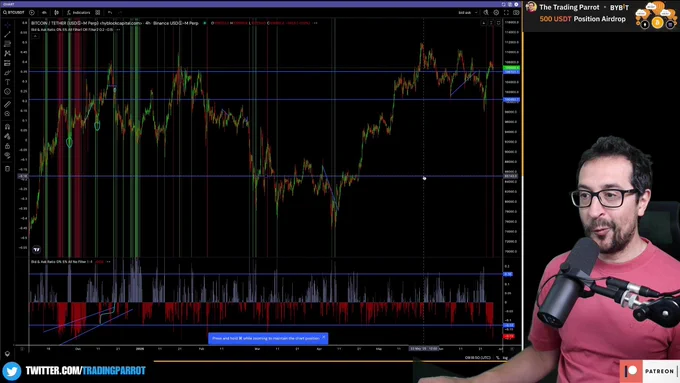This screenshot has width=680, height=383.
Task: Toggle magnet mode for drawings
Action: tap(7, 127)
